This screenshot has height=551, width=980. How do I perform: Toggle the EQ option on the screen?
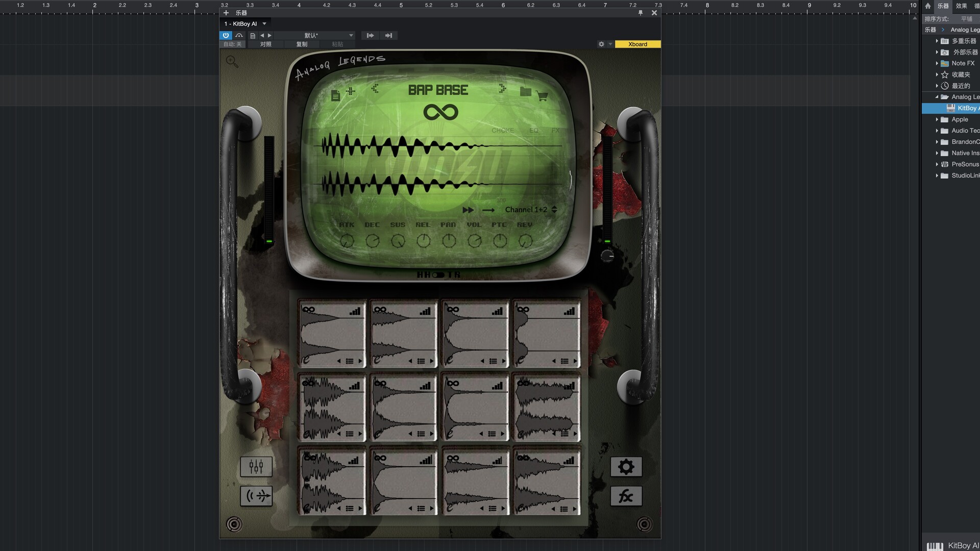[534, 131]
